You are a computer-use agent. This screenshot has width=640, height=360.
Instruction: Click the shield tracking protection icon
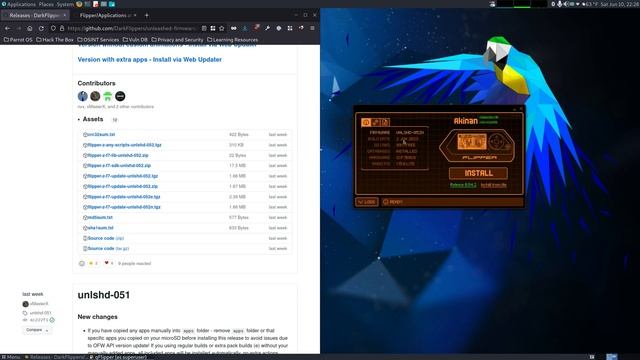tap(53, 28)
